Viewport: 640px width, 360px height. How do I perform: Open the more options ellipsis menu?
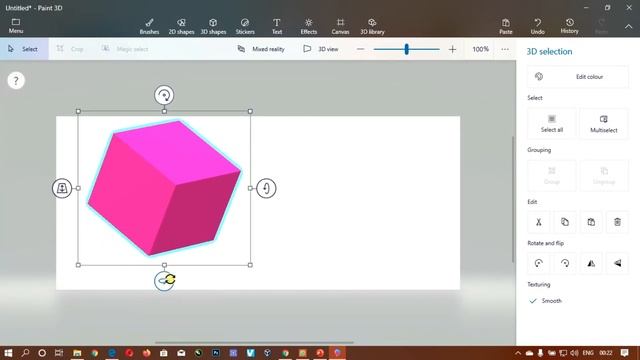(505, 49)
